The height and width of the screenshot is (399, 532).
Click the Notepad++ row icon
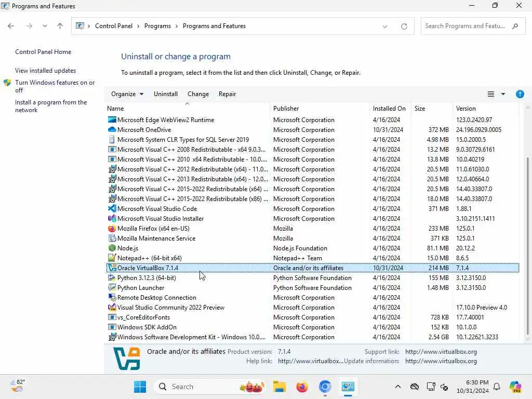(x=112, y=258)
